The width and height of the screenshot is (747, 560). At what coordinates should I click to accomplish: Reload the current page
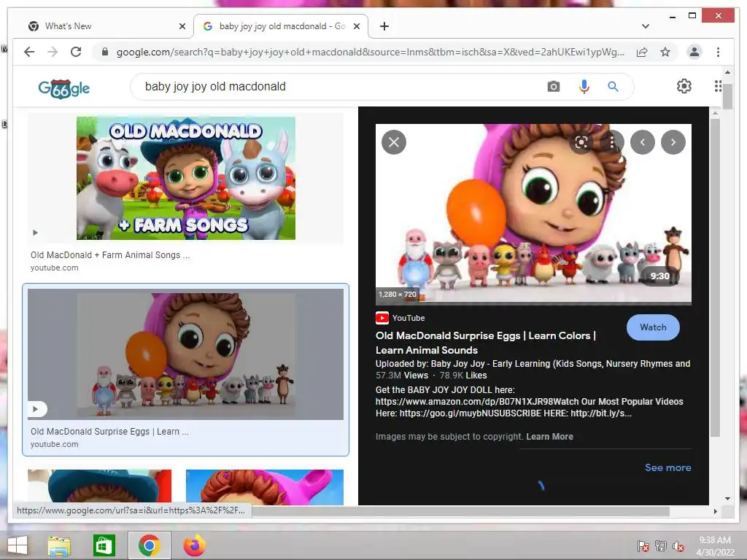(x=76, y=52)
